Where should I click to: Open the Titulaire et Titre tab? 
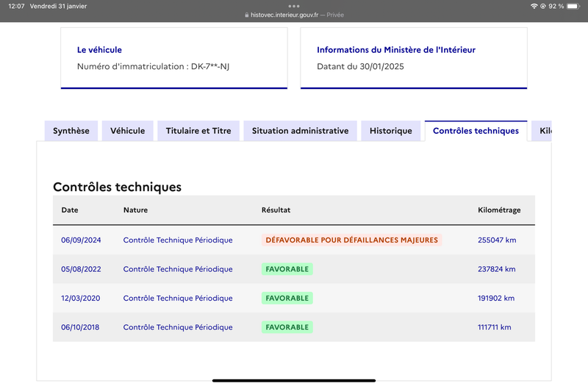(198, 131)
